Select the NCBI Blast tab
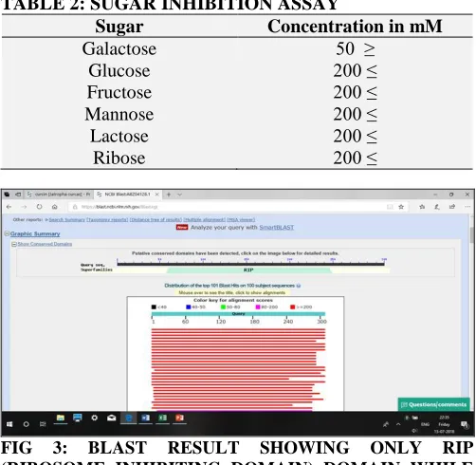The image size is (476, 465). point(128,195)
